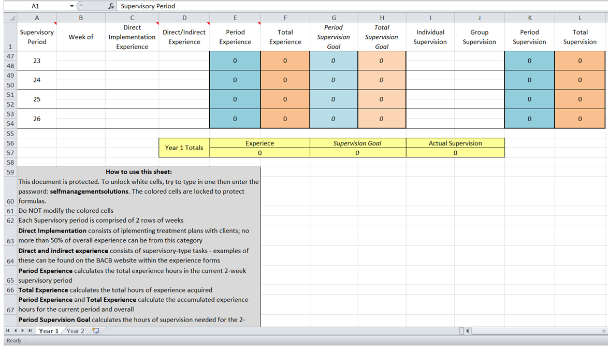The width and height of the screenshot is (608, 364).
Task: Select supervisory period 24 cell
Action: tap(37, 80)
